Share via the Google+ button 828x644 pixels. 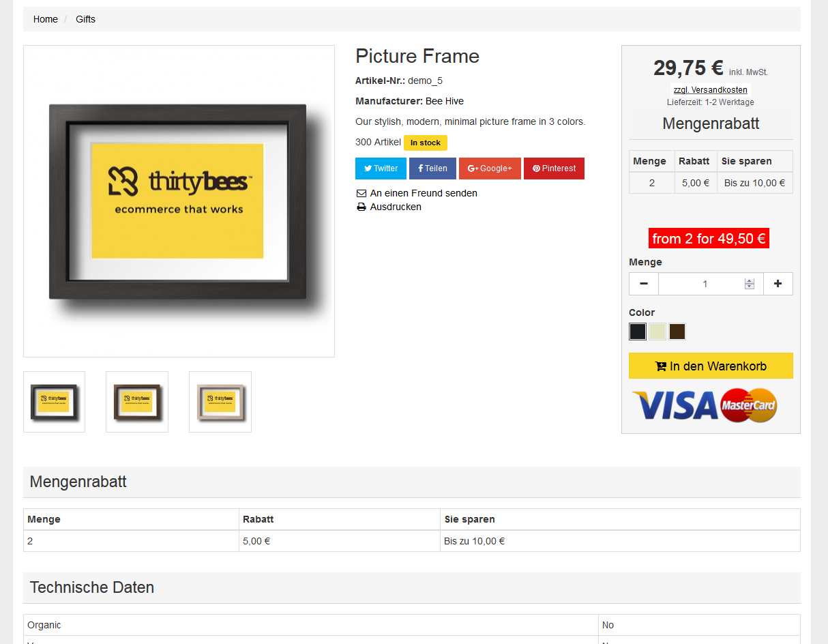coord(490,169)
